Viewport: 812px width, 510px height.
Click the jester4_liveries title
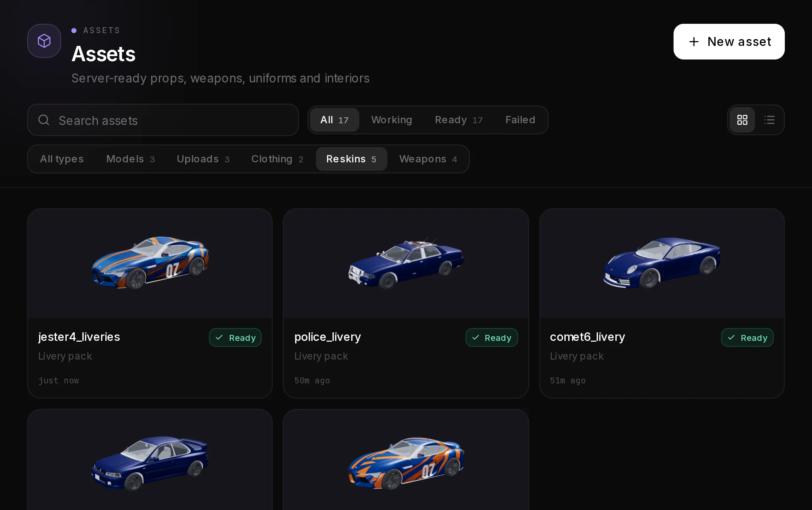79,337
